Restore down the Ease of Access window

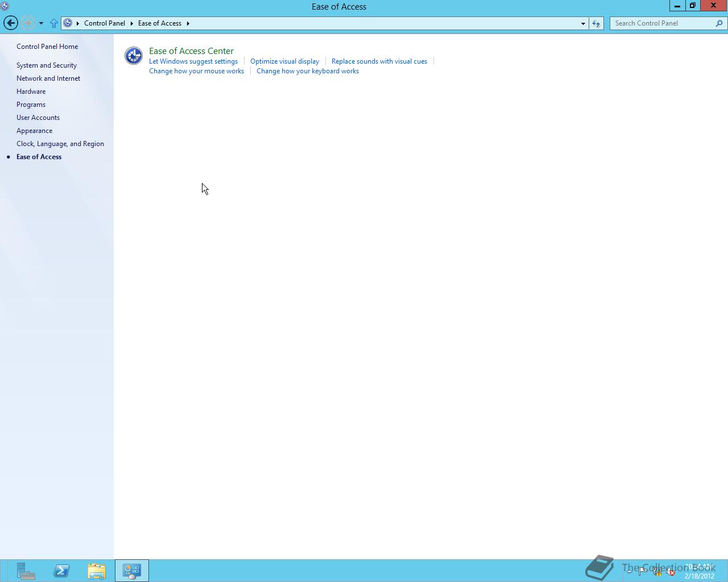point(693,6)
